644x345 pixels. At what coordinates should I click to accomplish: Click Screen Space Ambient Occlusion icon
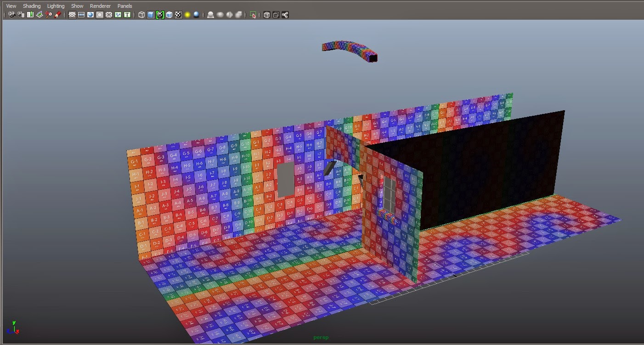210,15
